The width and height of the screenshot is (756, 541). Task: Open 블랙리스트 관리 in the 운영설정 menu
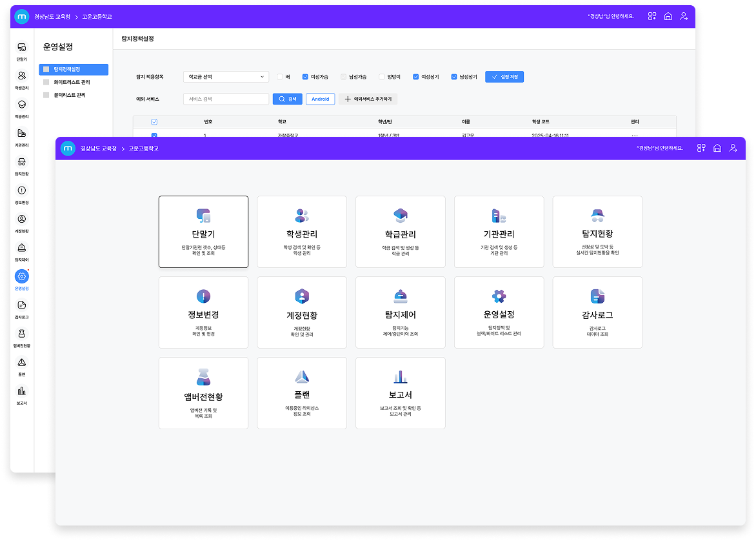coord(69,95)
